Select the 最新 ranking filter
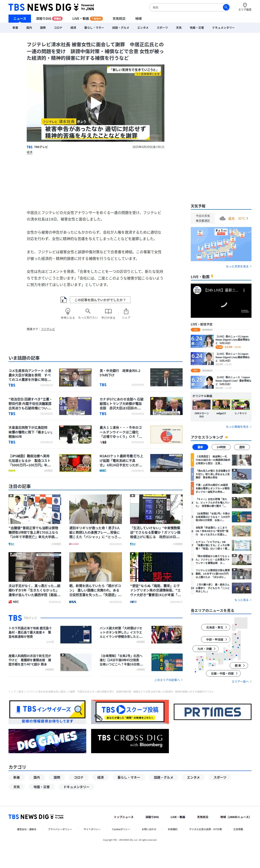260x868 pixels. [200, 447]
